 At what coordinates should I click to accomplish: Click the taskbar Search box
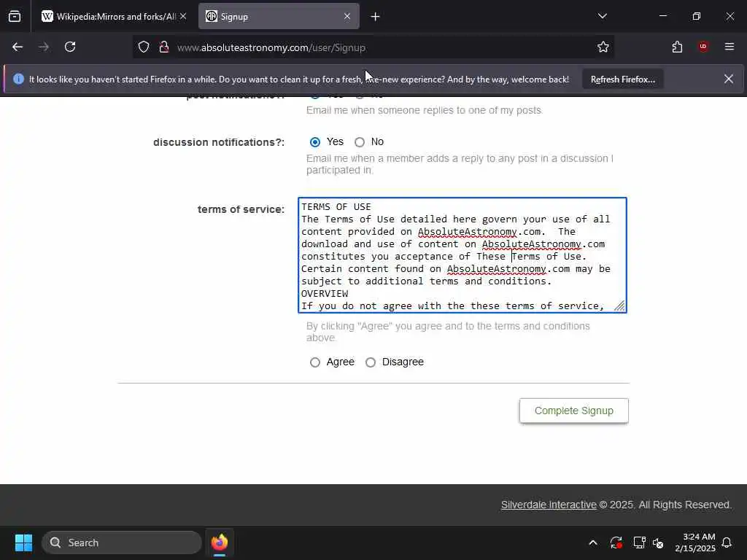tap(122, 542)
